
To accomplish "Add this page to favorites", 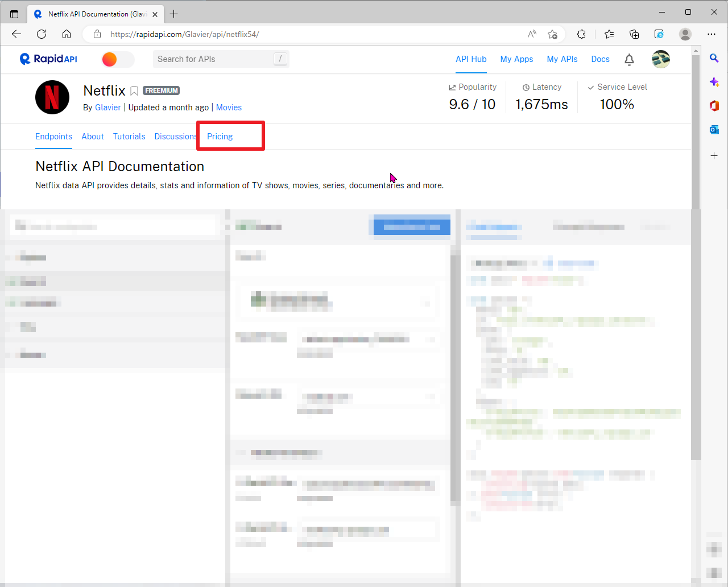I will click(x=552, y=34).
